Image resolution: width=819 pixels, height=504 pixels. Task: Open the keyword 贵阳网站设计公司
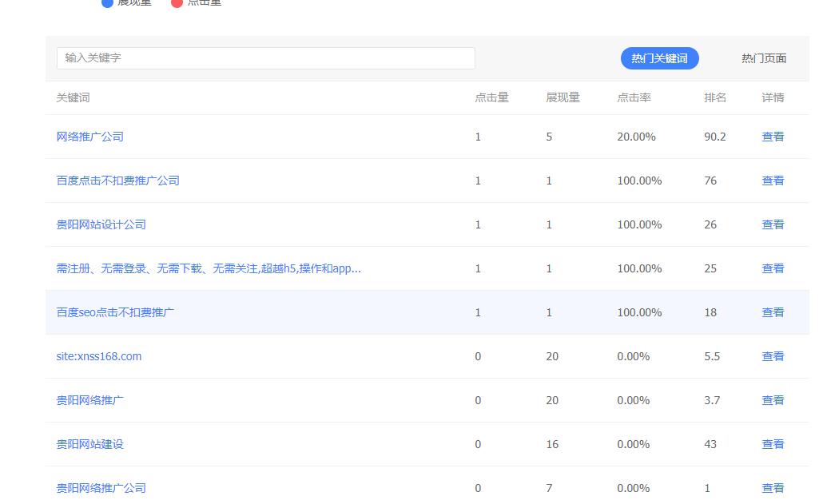click(x=99, y=224)
